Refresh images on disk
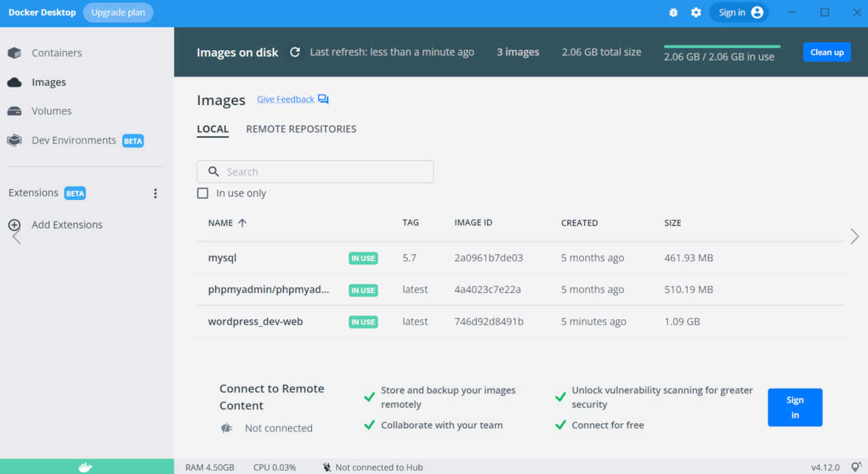 click(295, 52)
